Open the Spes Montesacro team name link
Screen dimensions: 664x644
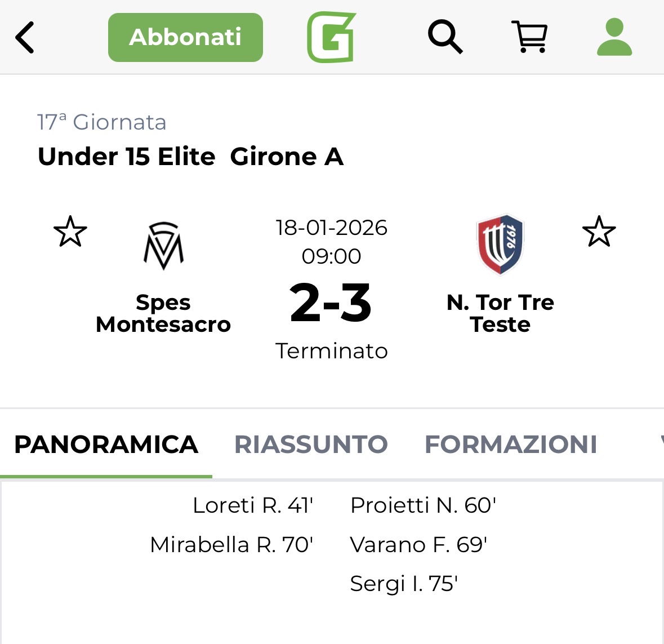tap(163, 313)
